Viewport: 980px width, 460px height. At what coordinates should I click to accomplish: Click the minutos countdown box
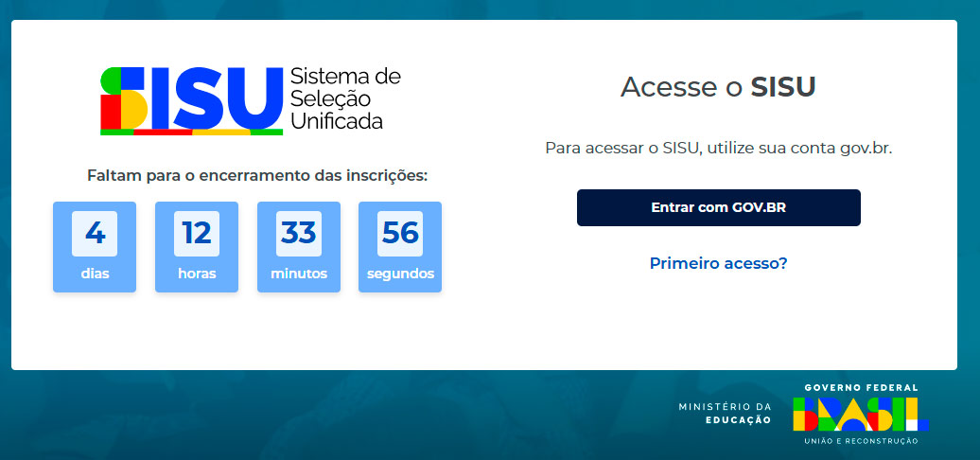(x=299, y=247)
